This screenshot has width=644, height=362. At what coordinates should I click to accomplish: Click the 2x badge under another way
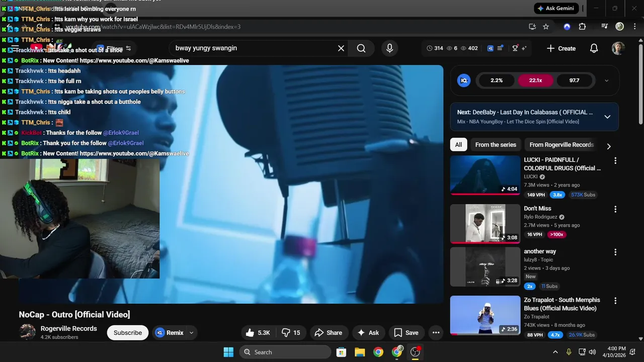(x=529, y=286)
